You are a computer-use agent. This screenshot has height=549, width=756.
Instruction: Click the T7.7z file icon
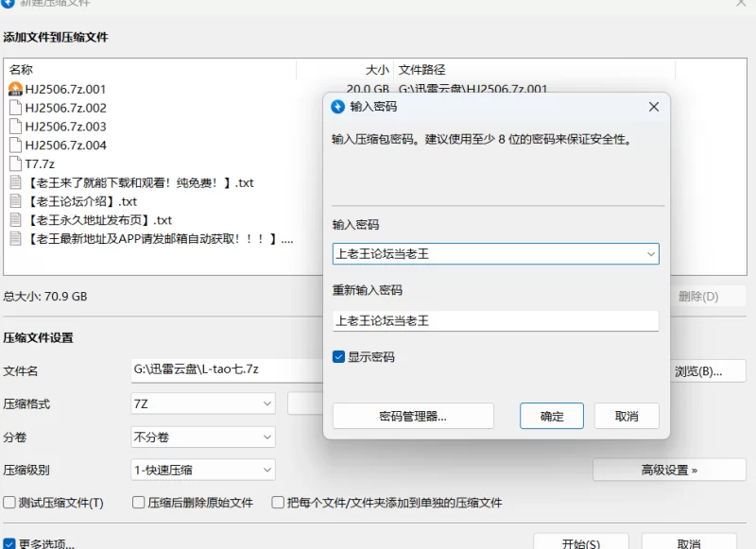click(15, 164)
